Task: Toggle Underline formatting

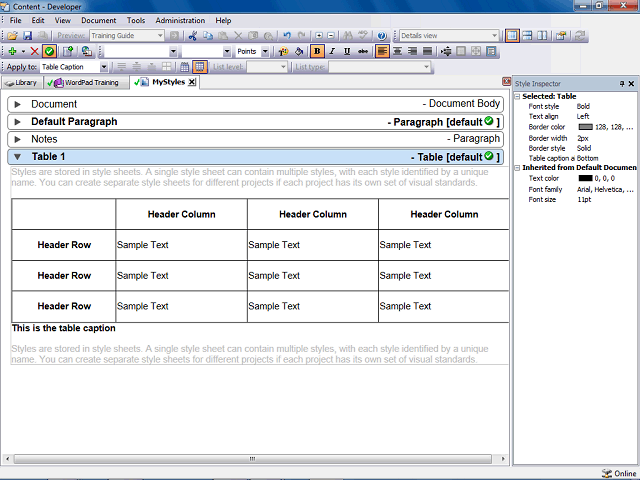Action: 347,51
